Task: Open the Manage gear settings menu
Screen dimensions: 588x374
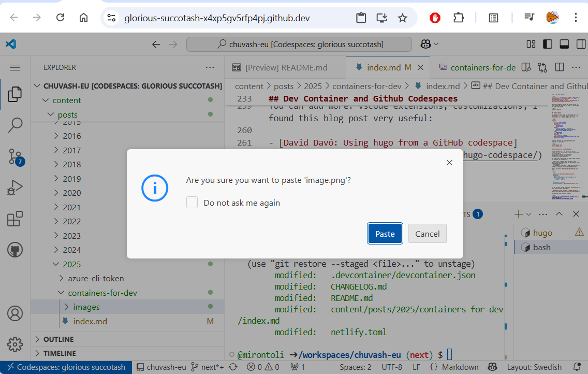Action: point(15,344)
